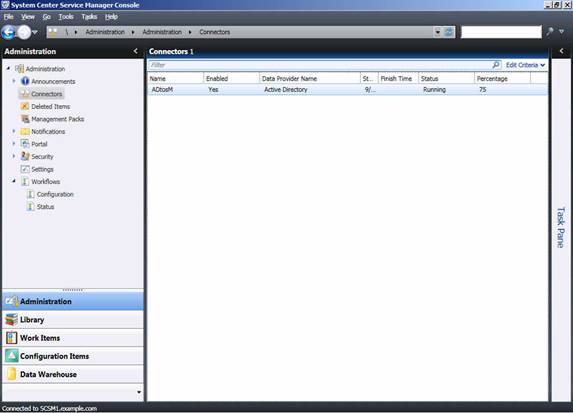The width and height of the screenshot is (573, 413).
Task: Collapse the Administration navigation pane chevron
Action: [x=136, y=51]
